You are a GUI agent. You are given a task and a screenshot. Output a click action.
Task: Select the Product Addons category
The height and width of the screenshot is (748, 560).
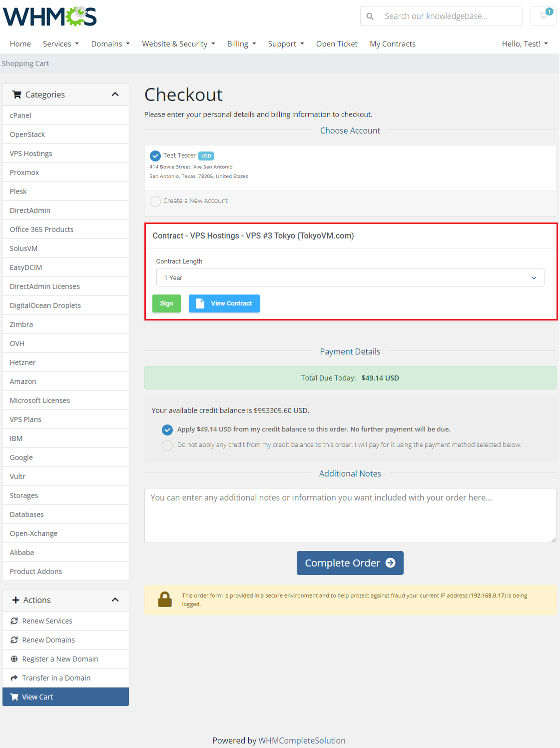(65, 571)
